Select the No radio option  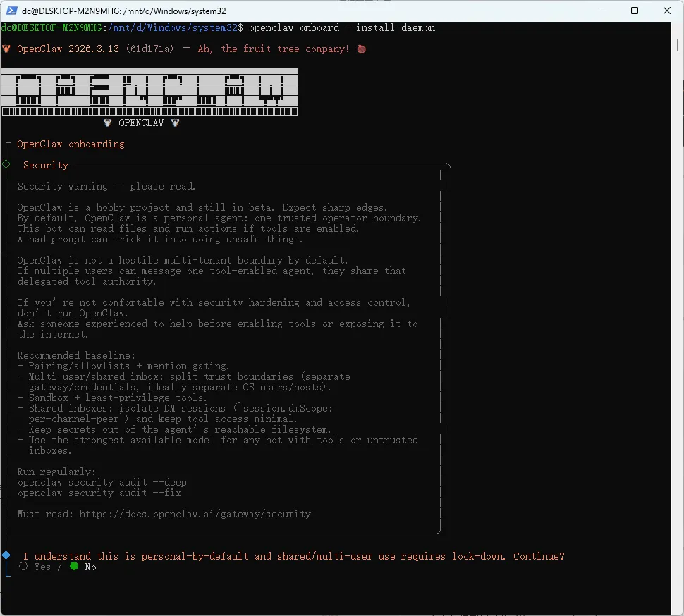click(74, 566)
